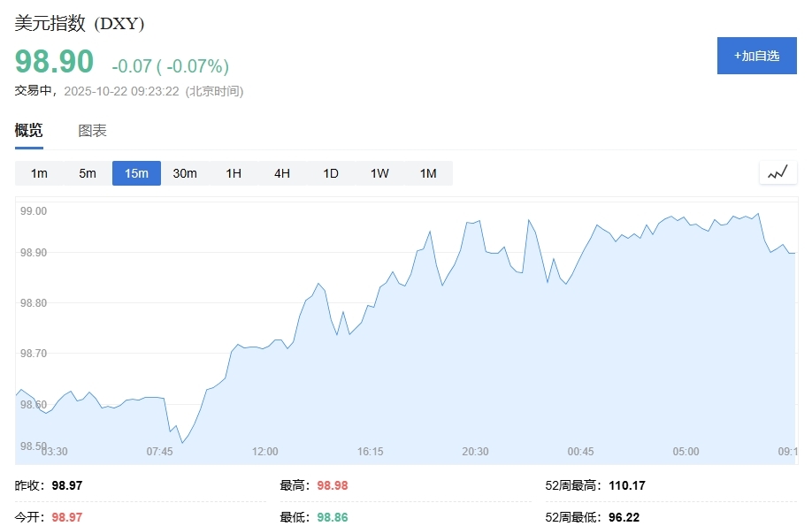Select the 5m interval
Image resolution: width=812 pixels, height=526 pixels.
(x=87, y=173)
